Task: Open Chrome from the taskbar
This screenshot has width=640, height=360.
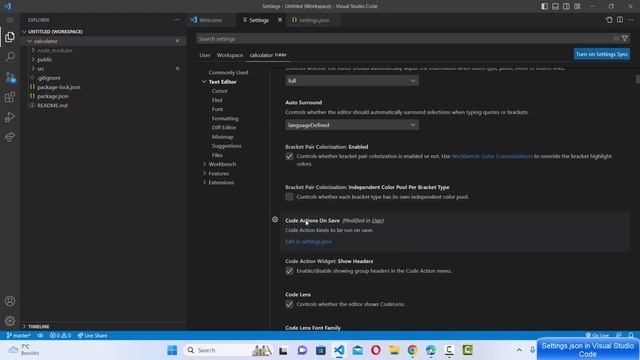Action: coord(412,350)
